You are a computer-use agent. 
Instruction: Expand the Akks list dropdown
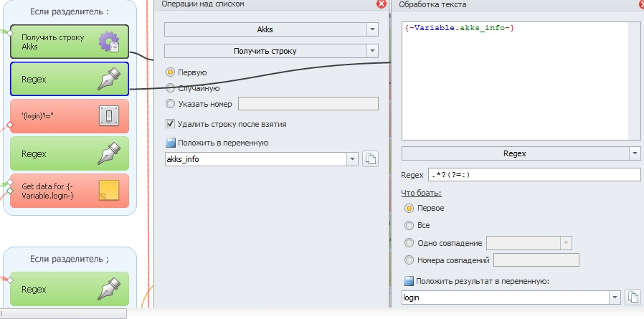click(x=371, y=29)
